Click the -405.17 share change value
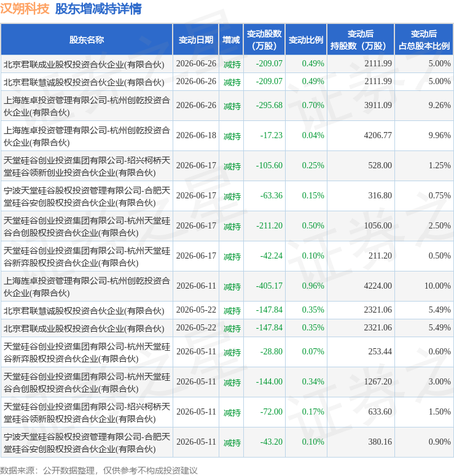 269,286
